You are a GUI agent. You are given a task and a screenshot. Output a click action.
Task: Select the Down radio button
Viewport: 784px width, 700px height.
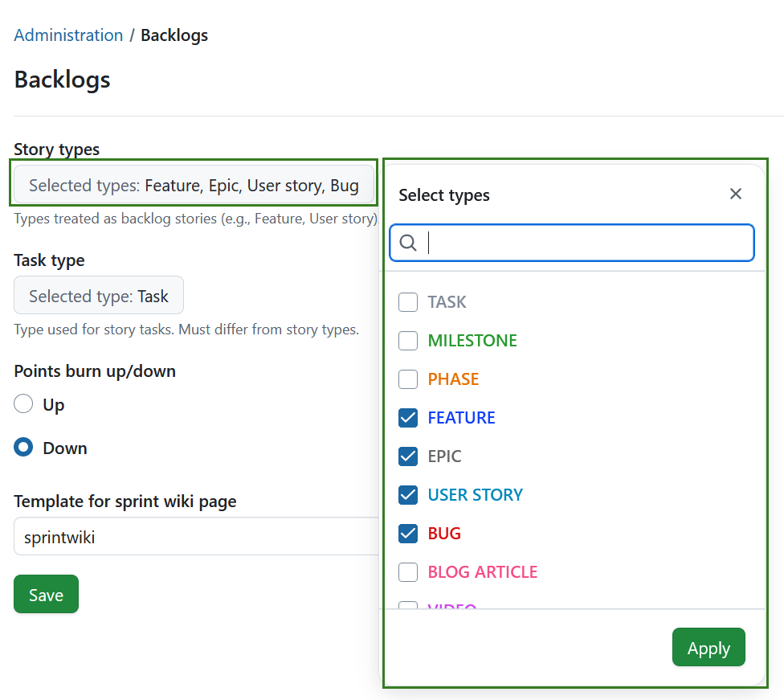coord(23,447)
